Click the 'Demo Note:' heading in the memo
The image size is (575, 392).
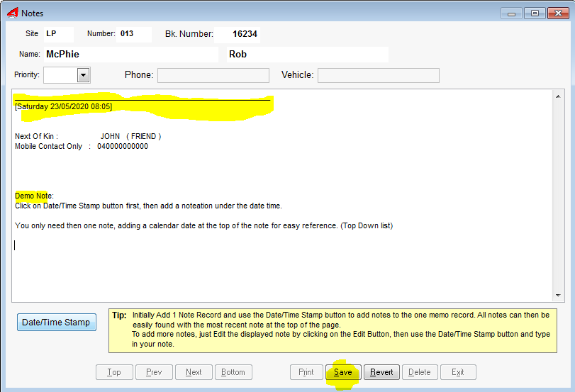pos(34,196)
